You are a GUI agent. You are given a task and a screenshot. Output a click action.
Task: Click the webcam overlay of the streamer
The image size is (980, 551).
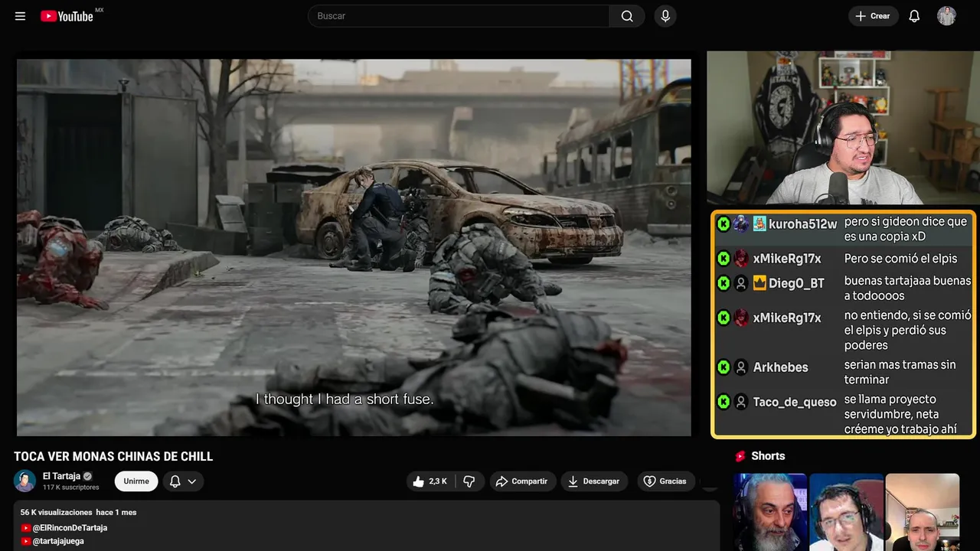[843, 128]
